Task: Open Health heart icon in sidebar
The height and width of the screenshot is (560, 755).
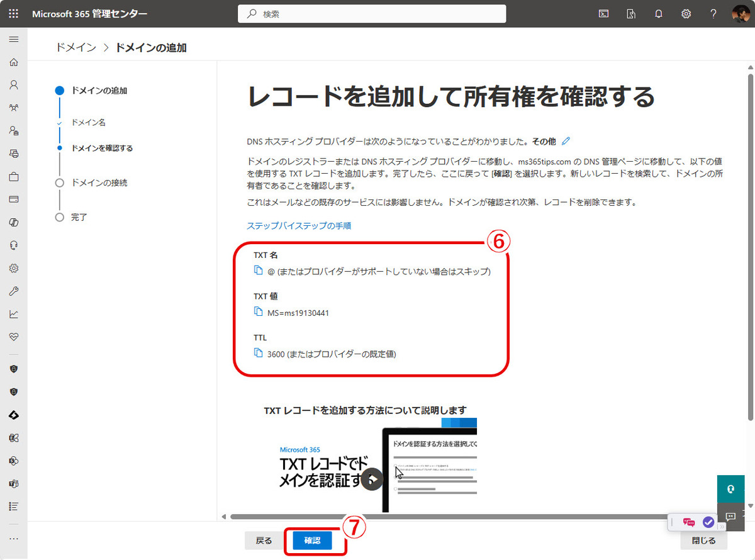Action: click(x=13, y=337)
